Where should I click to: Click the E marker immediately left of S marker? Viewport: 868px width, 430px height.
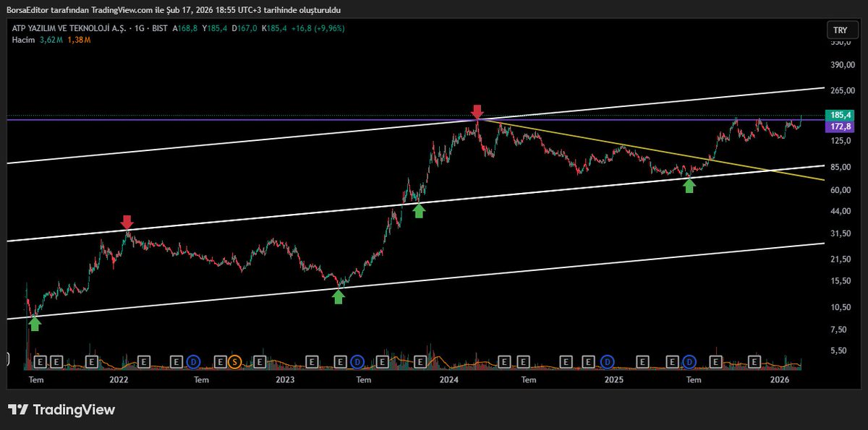[x=219, y=361]
